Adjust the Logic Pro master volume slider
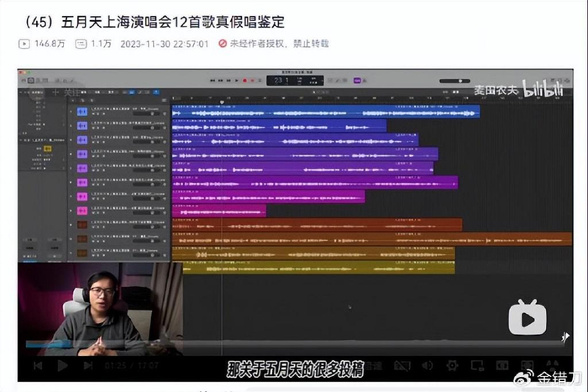Screen dimensions: 588x392 [454, 81]
